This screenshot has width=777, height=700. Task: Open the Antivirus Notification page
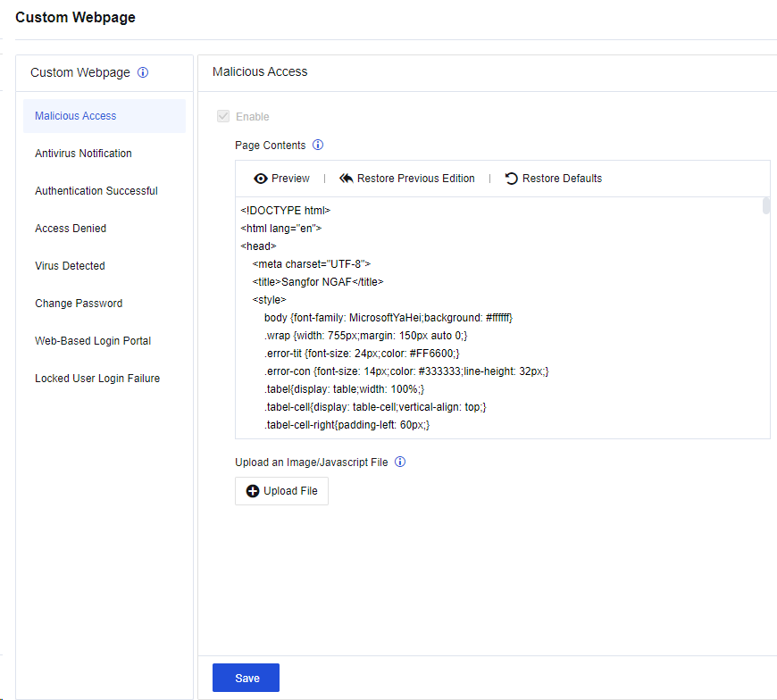tap(83, 154)
